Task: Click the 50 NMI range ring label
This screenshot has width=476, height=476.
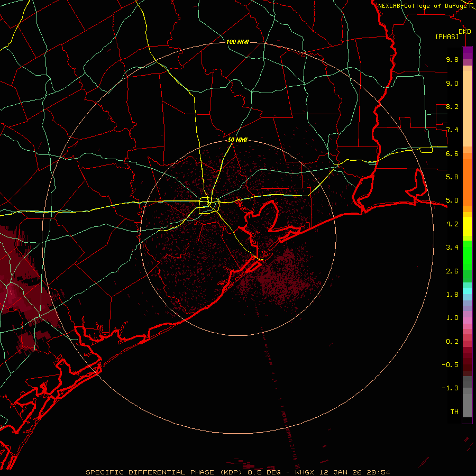Action: coord(237,140)
